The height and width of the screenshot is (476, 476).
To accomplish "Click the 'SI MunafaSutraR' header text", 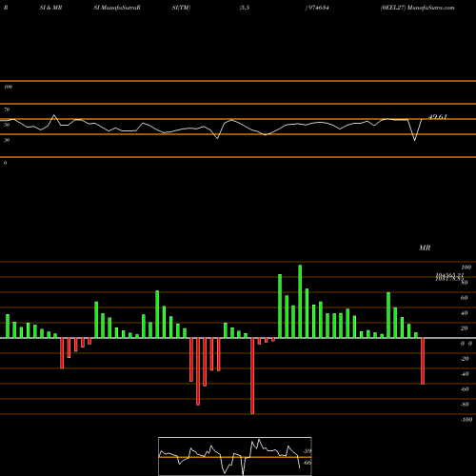I will pos(117,8).
